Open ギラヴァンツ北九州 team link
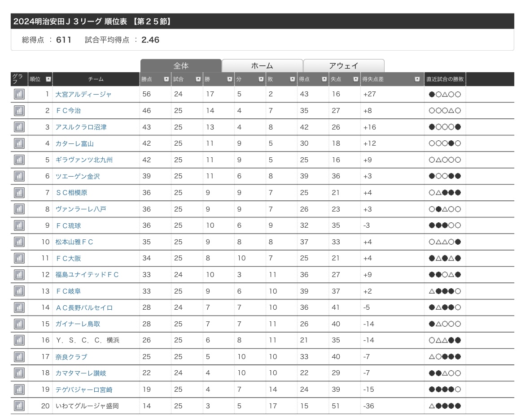Image resolution: width=525 pixels, height=420 pixels. pyautogui.click(x=84, y=160)
